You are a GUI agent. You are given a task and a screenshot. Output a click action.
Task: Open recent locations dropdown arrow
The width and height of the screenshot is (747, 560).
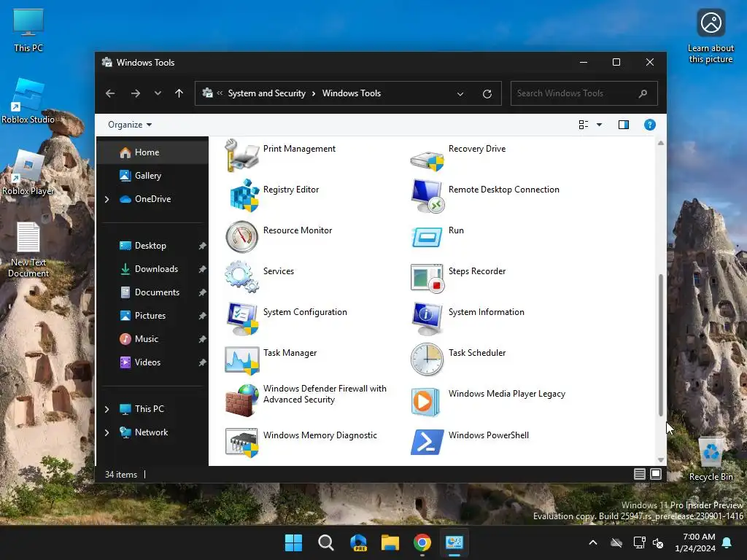(158, 93)
